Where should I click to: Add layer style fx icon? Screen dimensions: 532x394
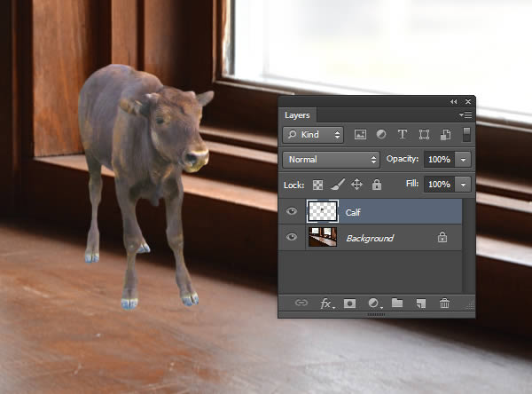(326, 303)
